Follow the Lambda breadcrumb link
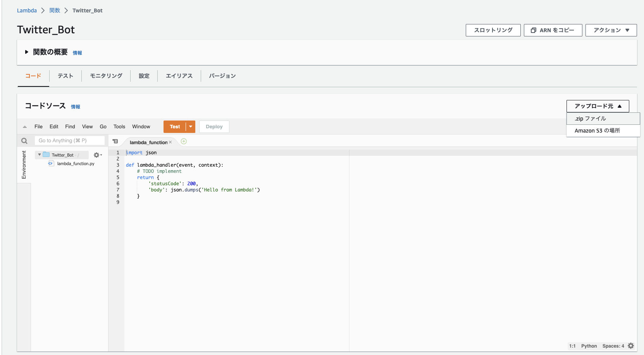644x355 pixels. [27, 10]
